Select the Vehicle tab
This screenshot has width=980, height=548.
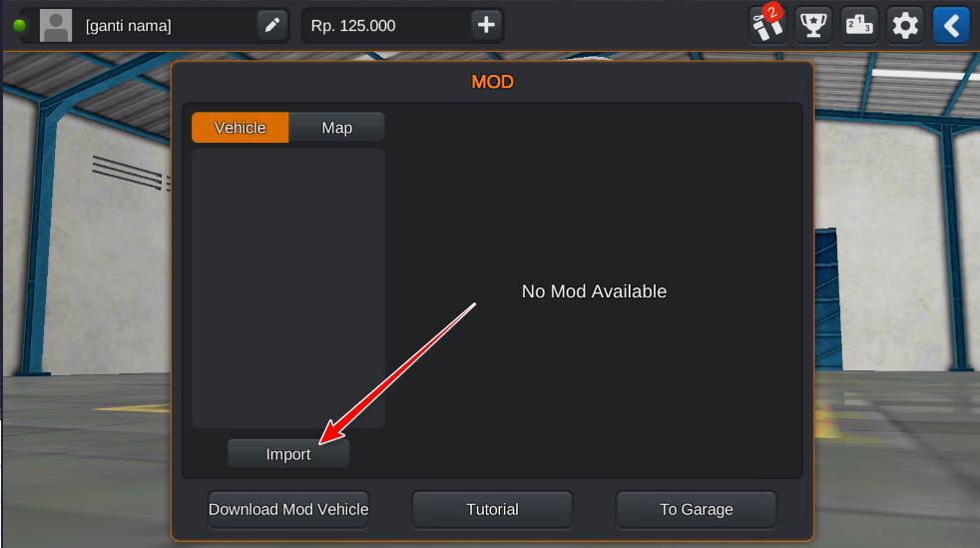pos(240,128)
